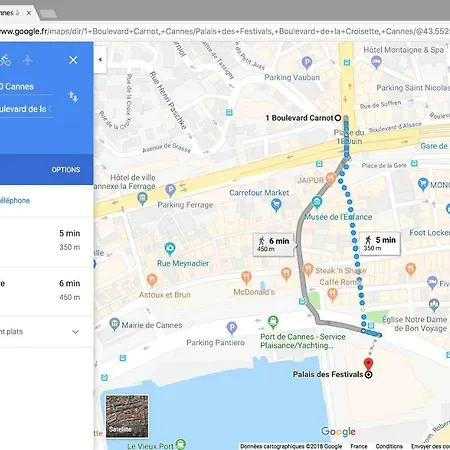Click the Palais des Festivals red pin

(x=368, y=364)
